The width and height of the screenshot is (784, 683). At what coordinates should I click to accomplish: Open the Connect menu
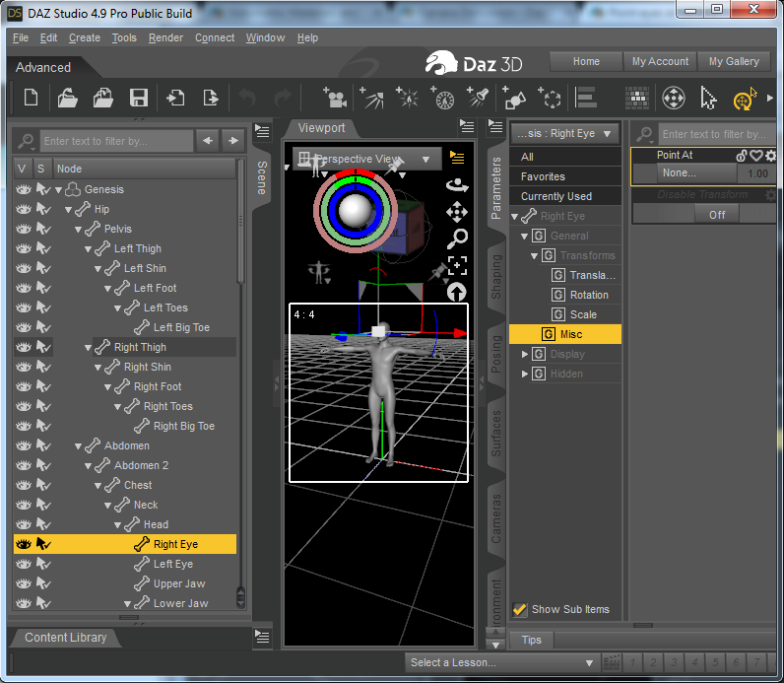[215, 37]
